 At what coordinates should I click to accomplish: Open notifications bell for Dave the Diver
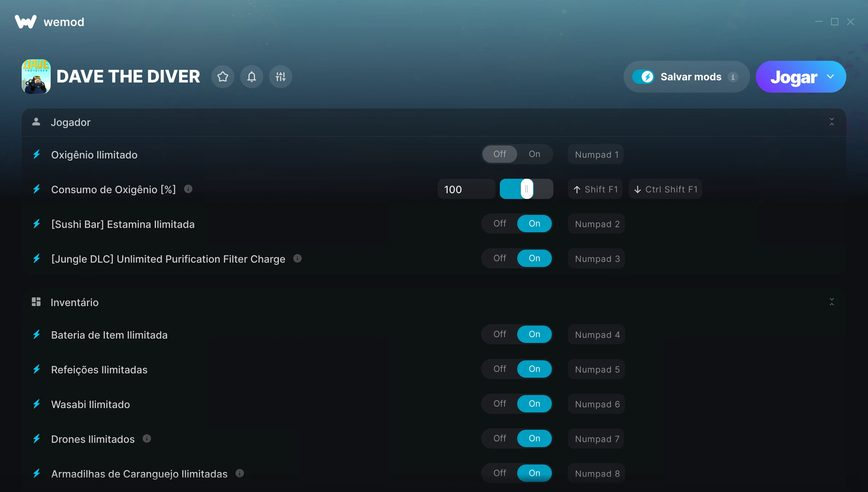(x=252, y=77)
